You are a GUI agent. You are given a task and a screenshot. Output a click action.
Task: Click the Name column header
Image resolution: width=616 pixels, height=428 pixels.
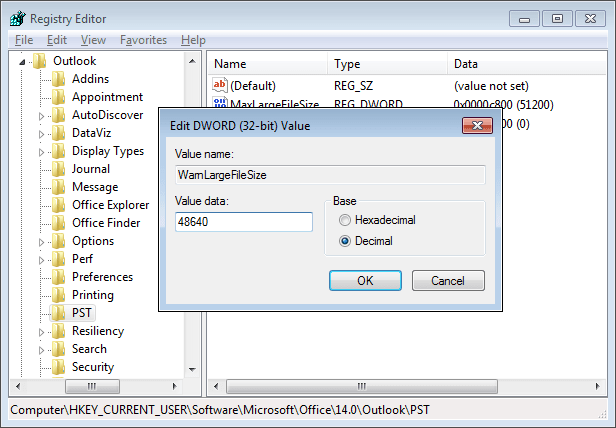268,64
